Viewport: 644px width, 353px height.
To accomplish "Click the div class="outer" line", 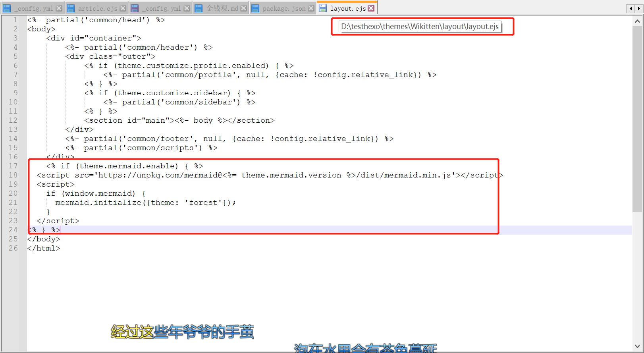I will pyautogui.click(x=110, y=56).
